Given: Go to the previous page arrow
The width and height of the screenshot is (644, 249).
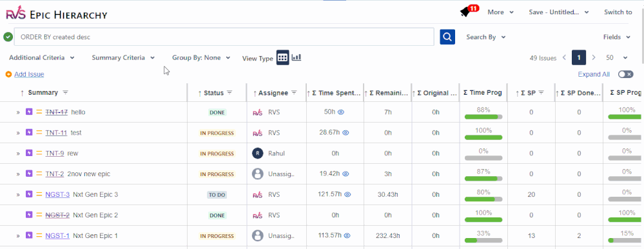Looking at the screenshot, I should [x=564, y=57].
